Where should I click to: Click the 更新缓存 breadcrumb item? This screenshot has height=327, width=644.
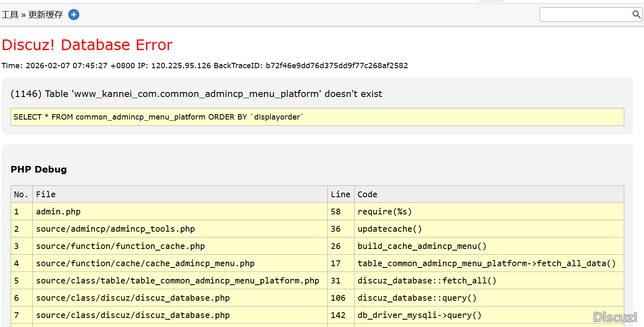(x=46, y=15)
